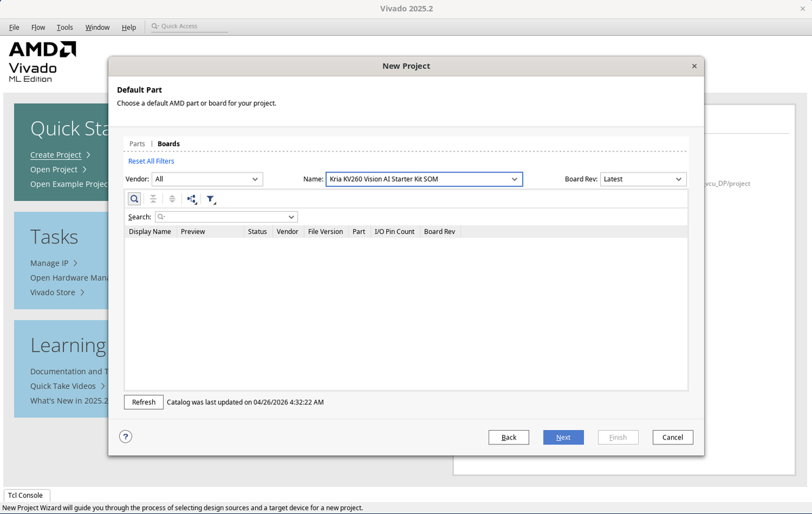The height and width of the screenshot is (514, 812).
Task: Sort by Display Name column header
Action: (150, 231)
